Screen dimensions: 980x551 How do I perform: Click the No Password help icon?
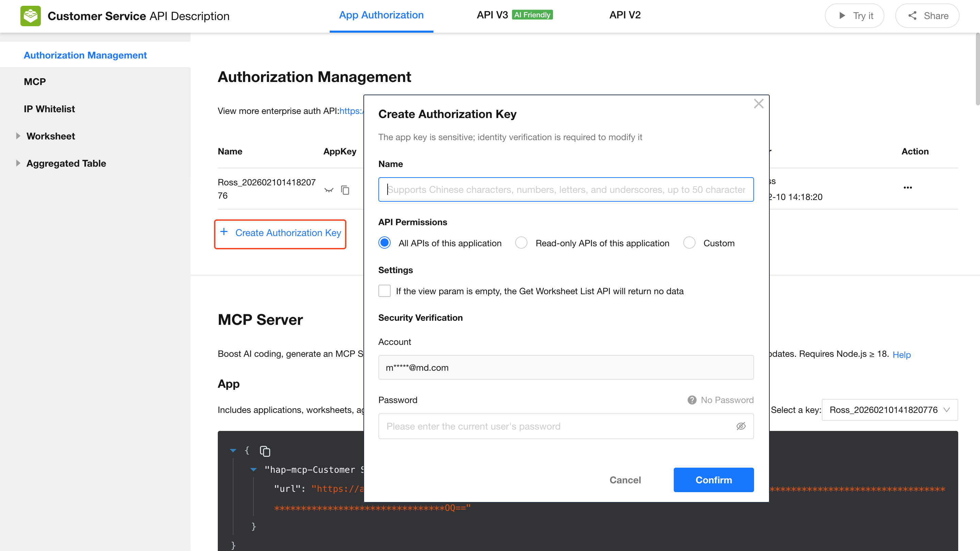tap(692, 400)
